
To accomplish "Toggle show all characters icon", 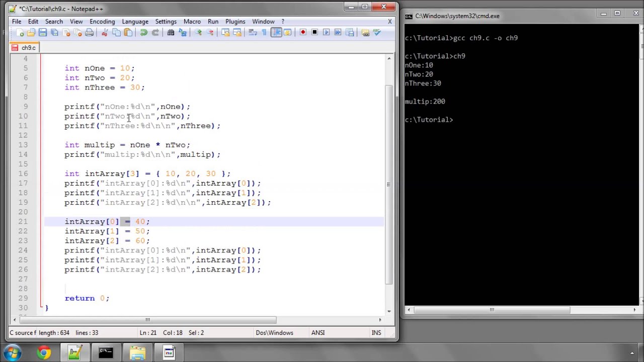I will pyautogui.click(x=264, y=33).
